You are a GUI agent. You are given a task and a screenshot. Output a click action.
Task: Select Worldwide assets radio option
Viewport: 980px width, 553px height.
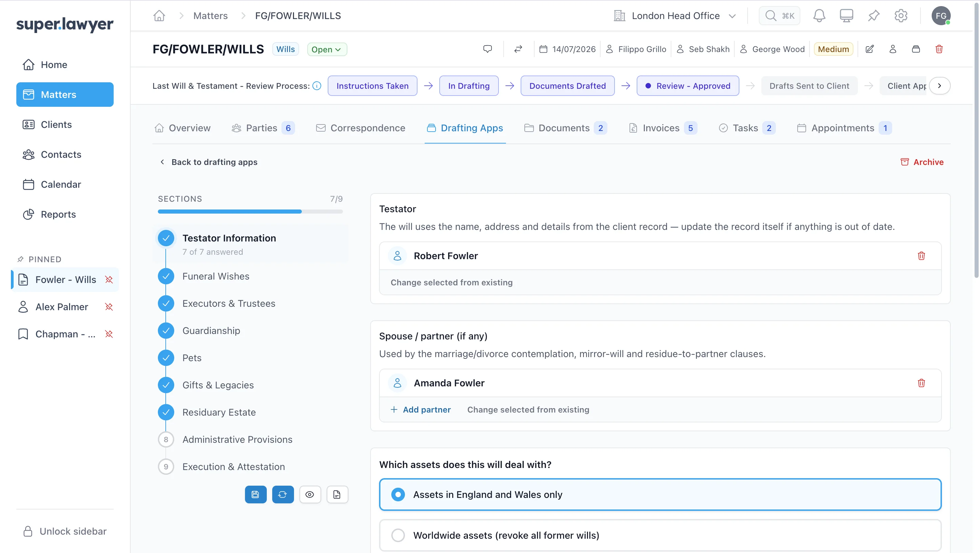pyautogui.click(x=660, y=536)
